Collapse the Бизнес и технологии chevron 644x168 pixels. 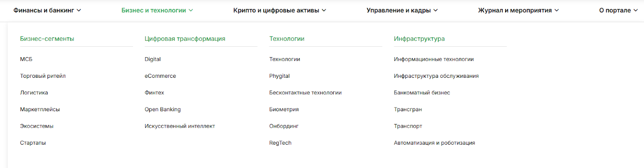tap(191, 10)
